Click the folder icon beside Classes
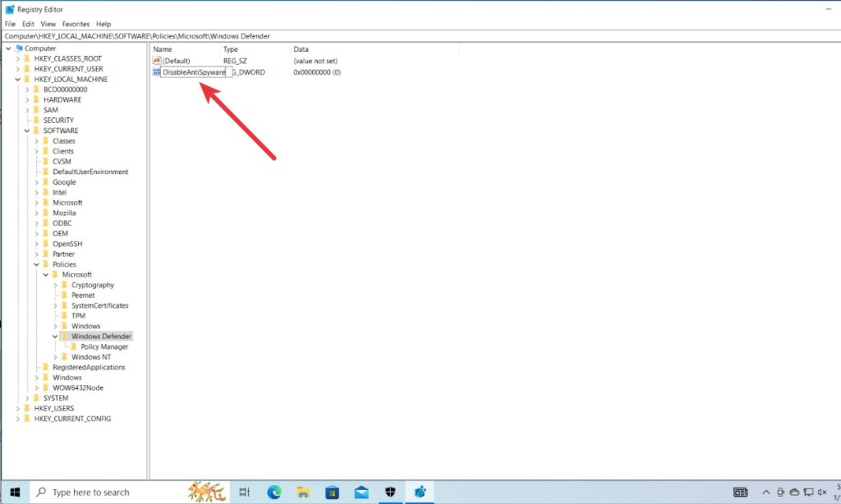 (x=46, y=141)
